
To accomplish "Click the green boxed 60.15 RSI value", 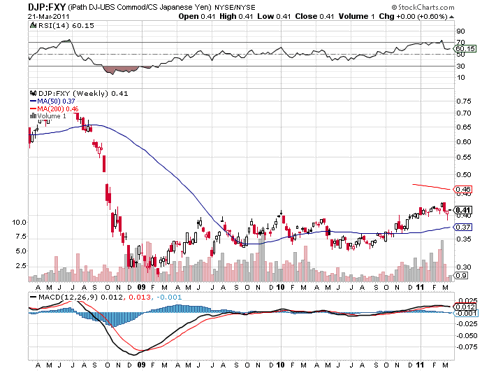I will click(466, 49).
